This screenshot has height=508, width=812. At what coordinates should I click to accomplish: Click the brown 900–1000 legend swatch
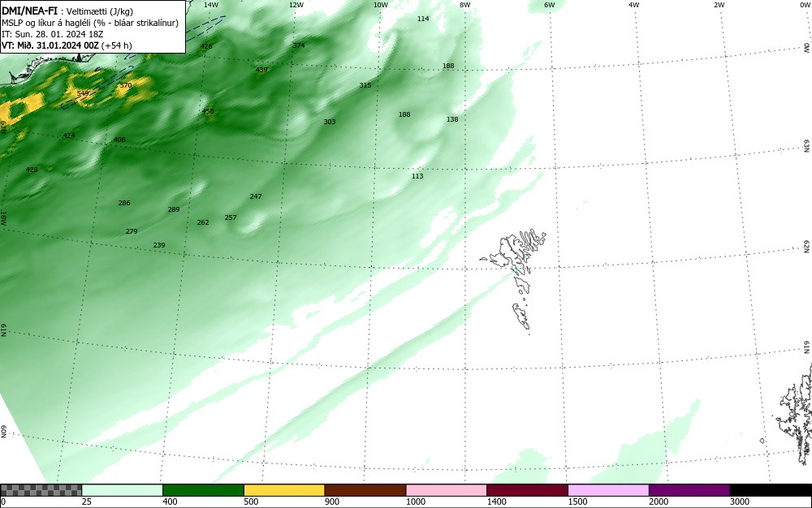coord(365,490)
